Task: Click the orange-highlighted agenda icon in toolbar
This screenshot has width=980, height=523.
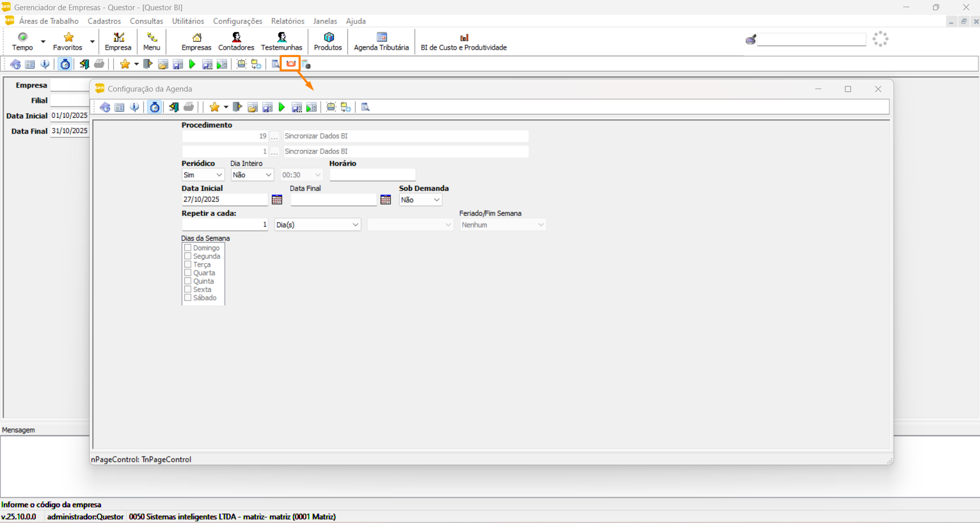Action: point(291,64)
